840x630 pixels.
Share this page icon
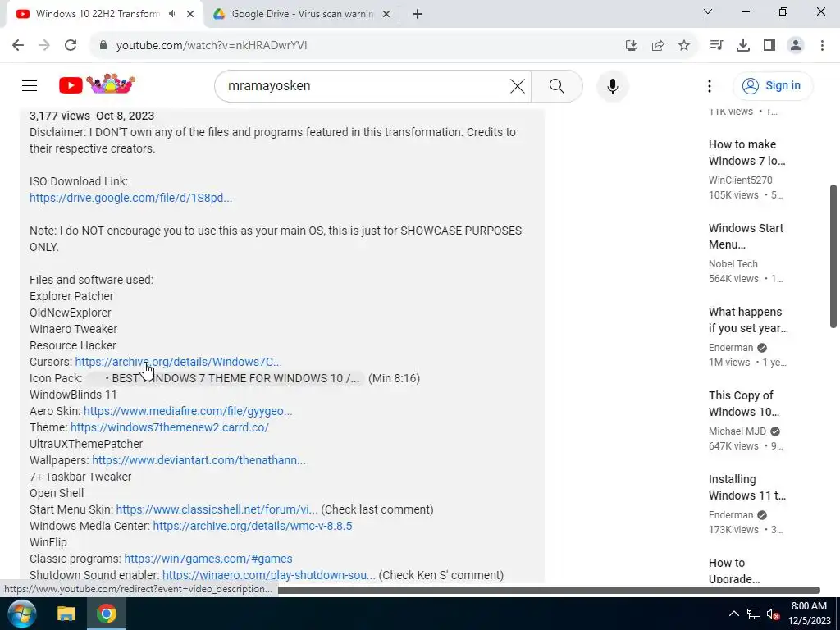658,46
